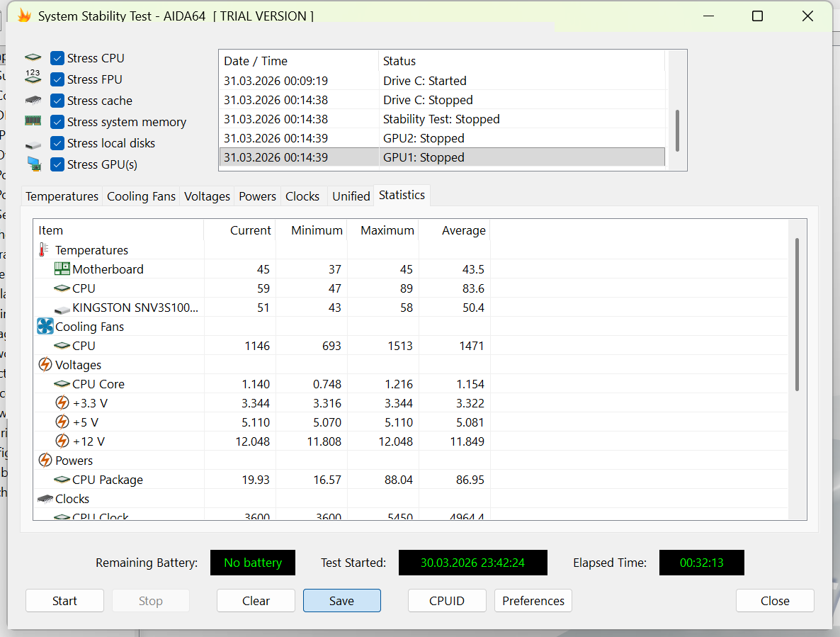Viewport: 840px width, 637px height.
Task: Switch to the Voltages tab
Action: 207,196
